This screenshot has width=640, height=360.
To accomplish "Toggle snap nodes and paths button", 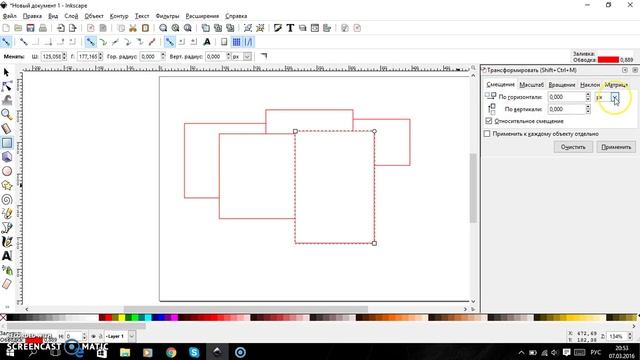I will tap(90, 42).
